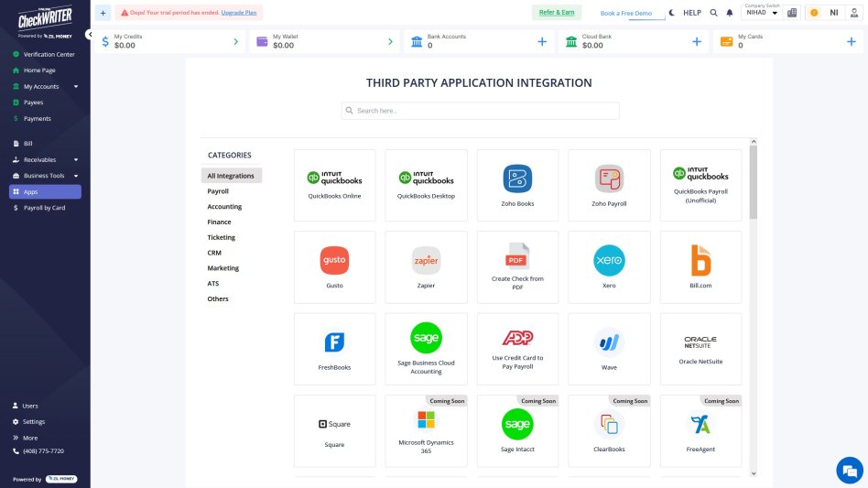The image size is (868, 488).
Task: Click the quick-add plus button in top bar
Action: [x=103, y=13]
